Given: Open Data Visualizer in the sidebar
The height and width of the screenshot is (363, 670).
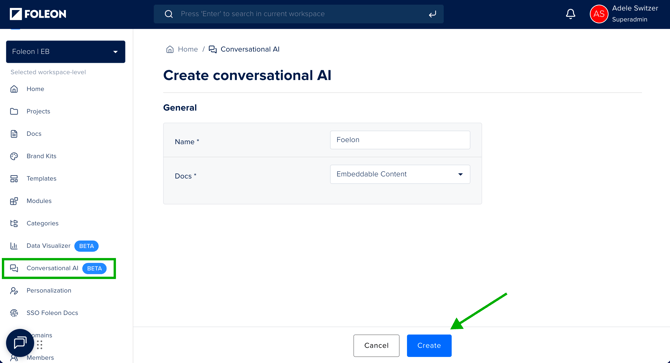Looking at the screenshot, I should (x=48, y=246).
